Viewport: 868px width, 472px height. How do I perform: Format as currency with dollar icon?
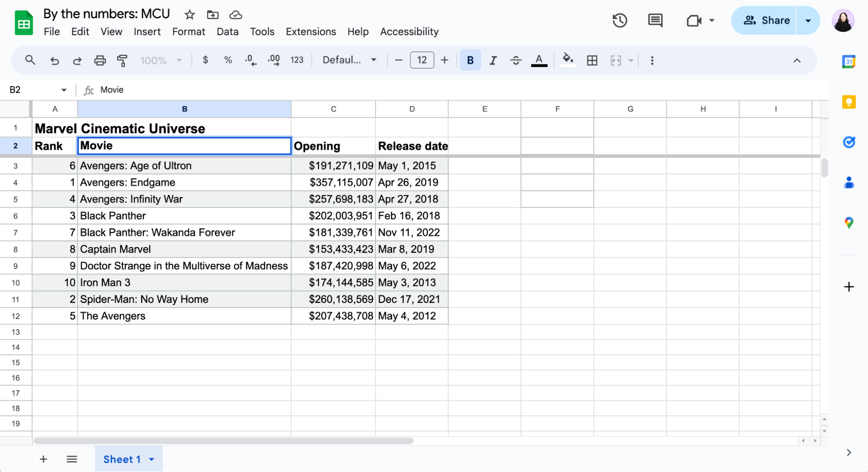205,60
